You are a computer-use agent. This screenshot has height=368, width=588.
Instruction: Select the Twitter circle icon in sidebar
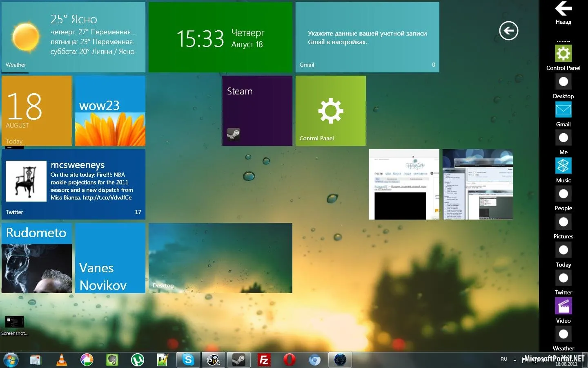[x=563, y=278]
